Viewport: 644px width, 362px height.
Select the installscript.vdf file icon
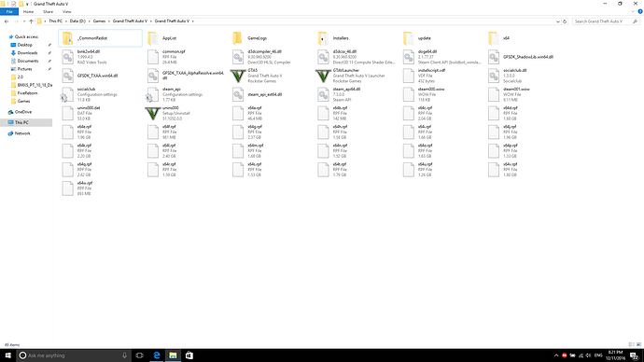(409, 76)
